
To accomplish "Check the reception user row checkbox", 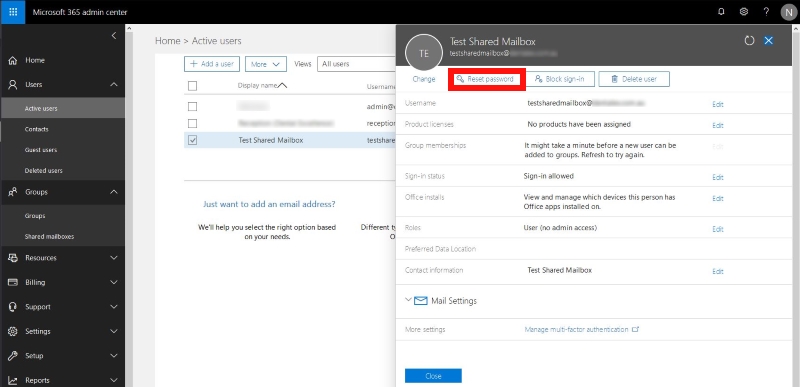I will [192, 123].
